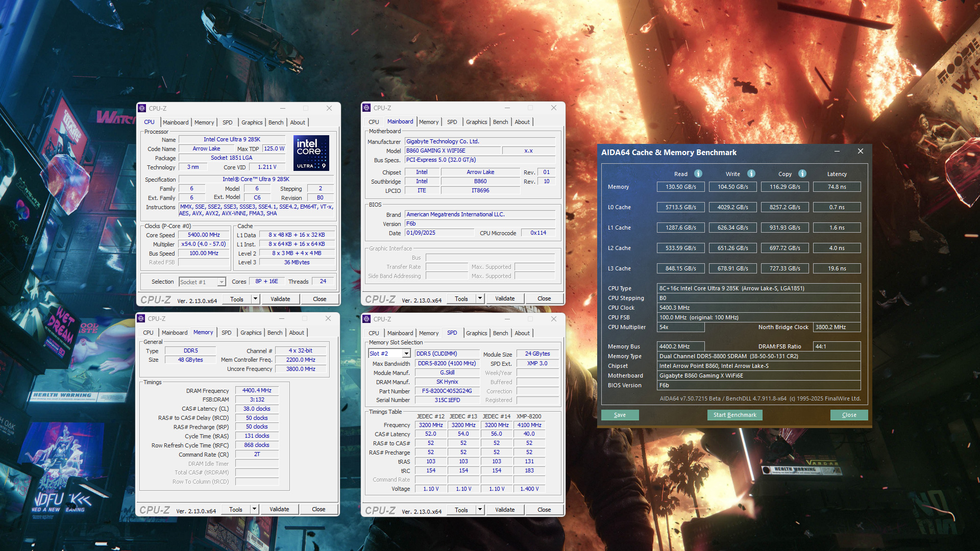Open the Tools dropdown arrow in SPD tab window
Viewport: 980px width, 551px height.
pos(480,510)
